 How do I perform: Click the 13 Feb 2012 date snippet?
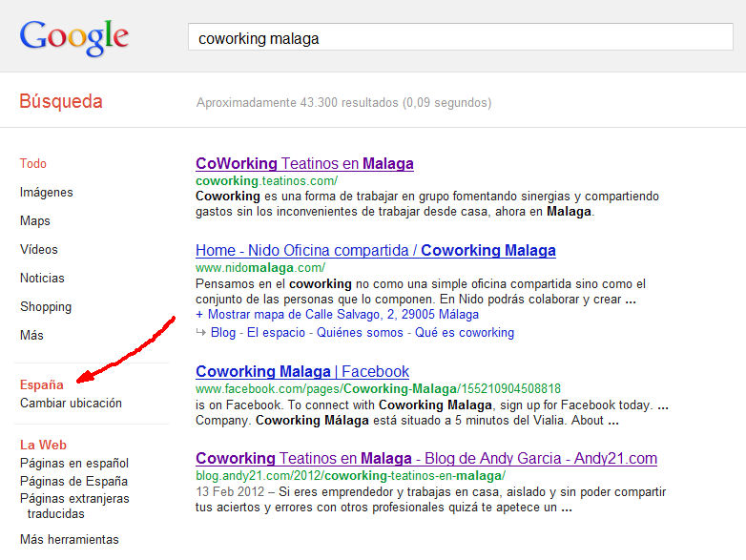(x=231, y=491)
